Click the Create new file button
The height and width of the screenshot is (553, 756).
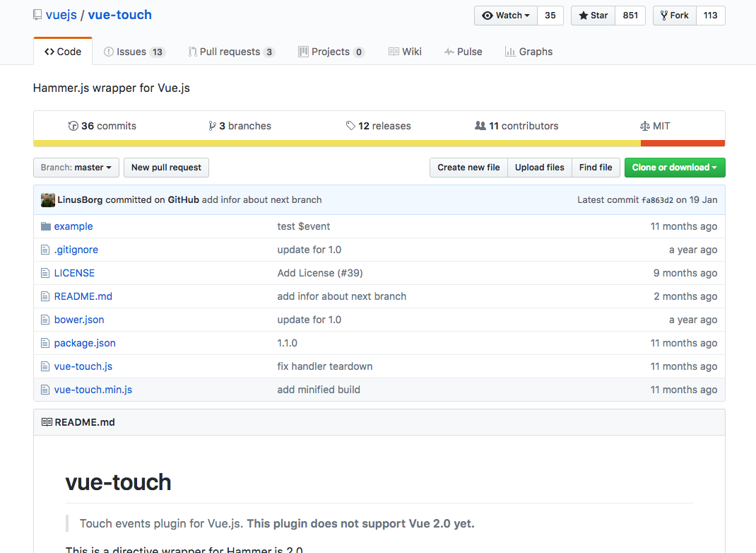pos(468,168)
